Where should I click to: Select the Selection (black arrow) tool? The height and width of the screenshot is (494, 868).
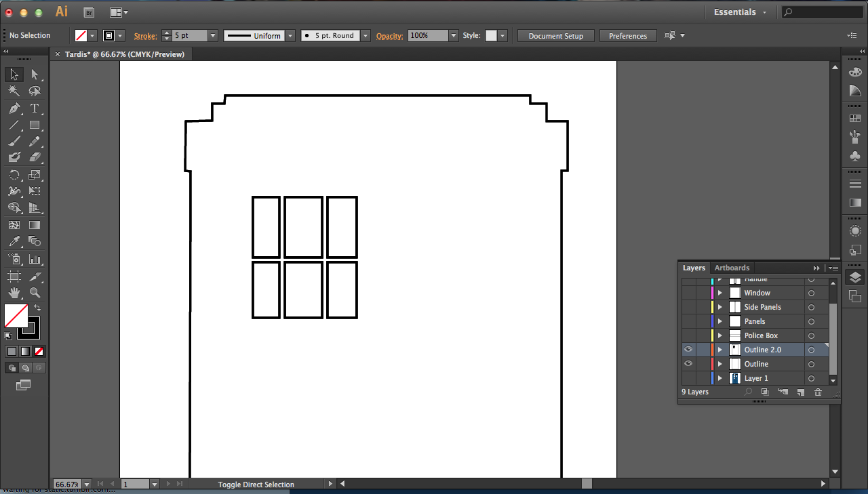[x=14, y=75]
